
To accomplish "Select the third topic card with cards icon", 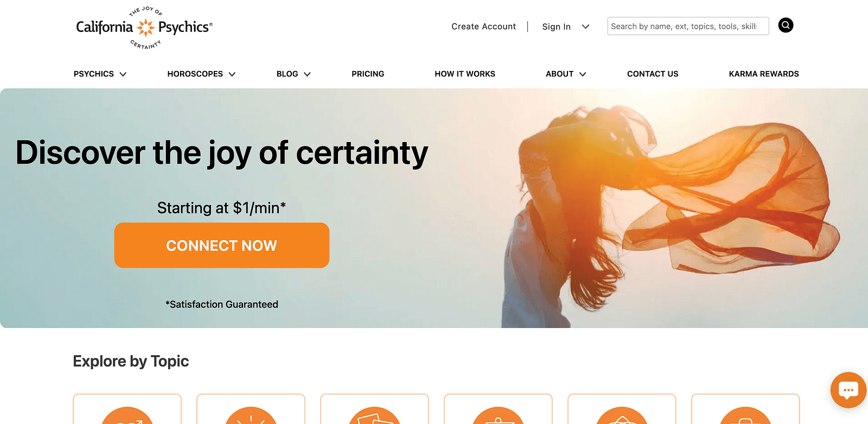I will 374,415.
